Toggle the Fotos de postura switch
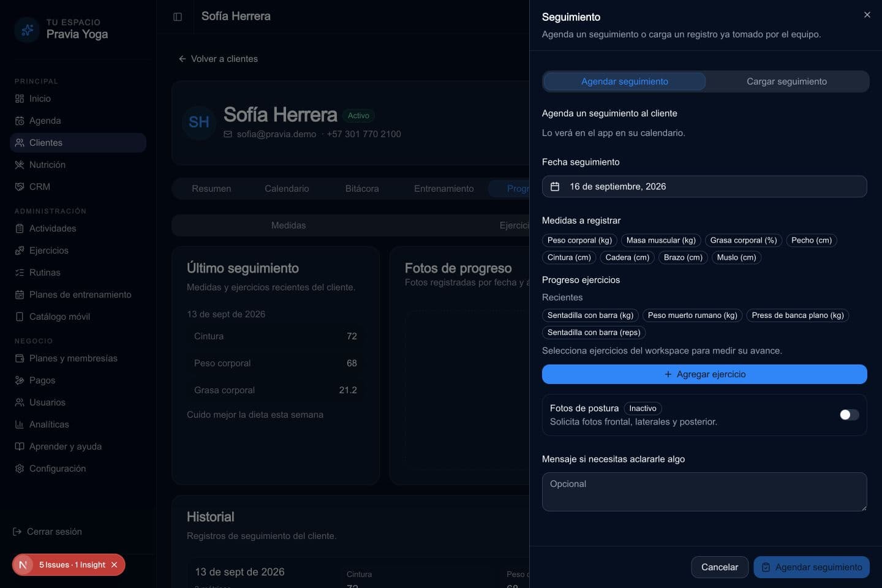 coord(849,415)
